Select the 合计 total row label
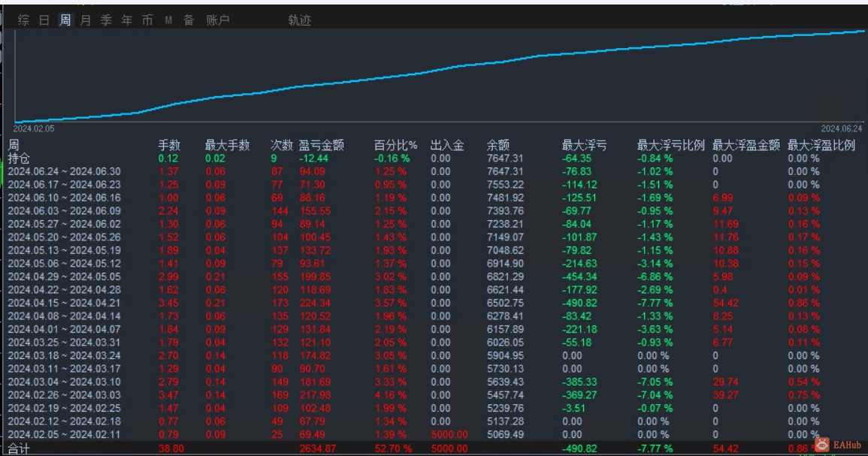868x456 pixels. [18, 448]
